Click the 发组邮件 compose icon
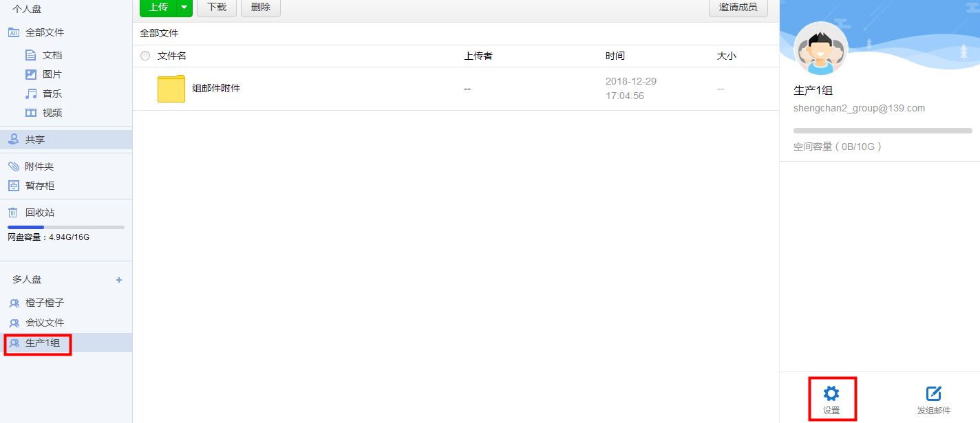The height and width of the screenshot is (423, 980). [933, 393]
